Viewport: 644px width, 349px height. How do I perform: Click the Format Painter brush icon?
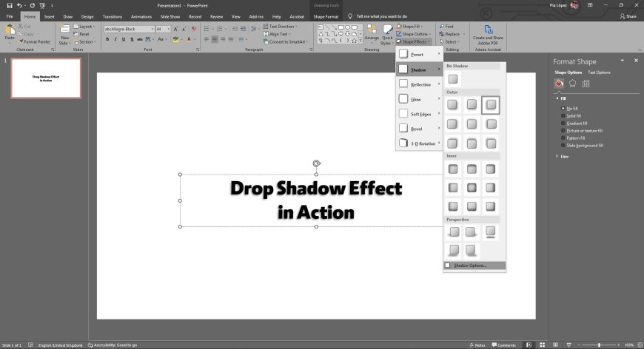[21, 42]
